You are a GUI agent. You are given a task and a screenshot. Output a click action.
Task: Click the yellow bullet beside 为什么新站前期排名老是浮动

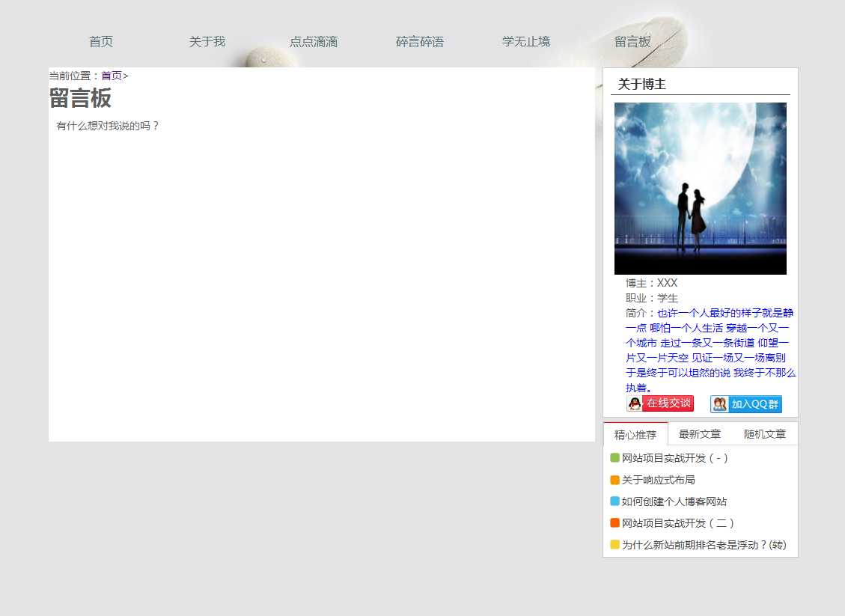point(614,545)
